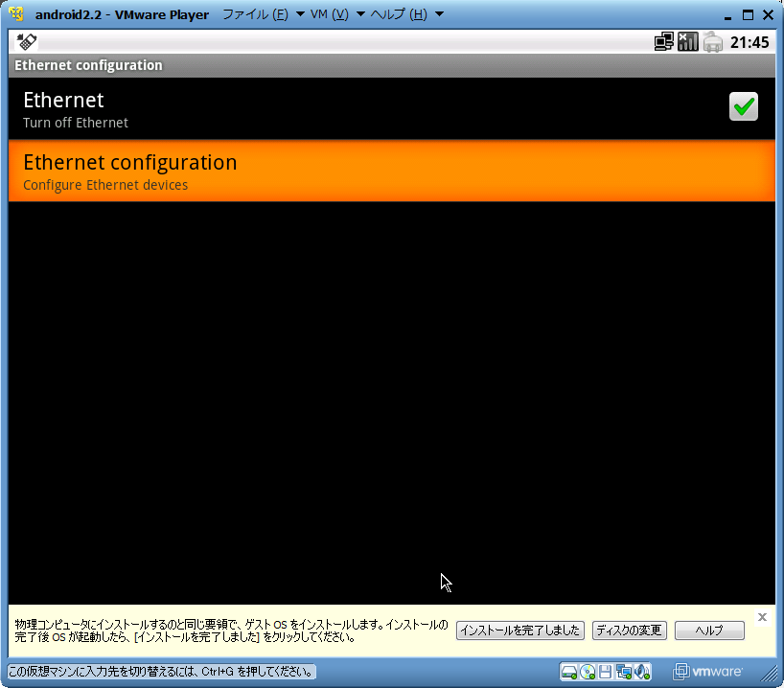Select the Ethernet 'Turn off Ethernet' row

[x=392, y=108]
